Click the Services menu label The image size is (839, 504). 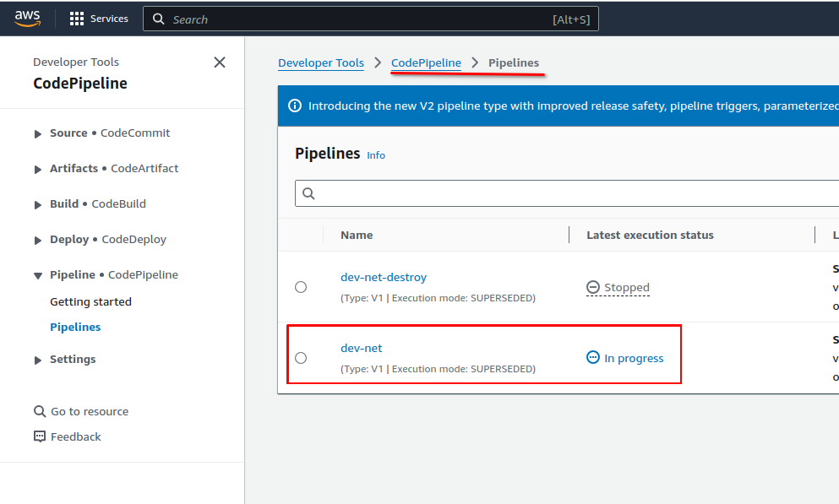pyautogui.click(x=109, y=19)
